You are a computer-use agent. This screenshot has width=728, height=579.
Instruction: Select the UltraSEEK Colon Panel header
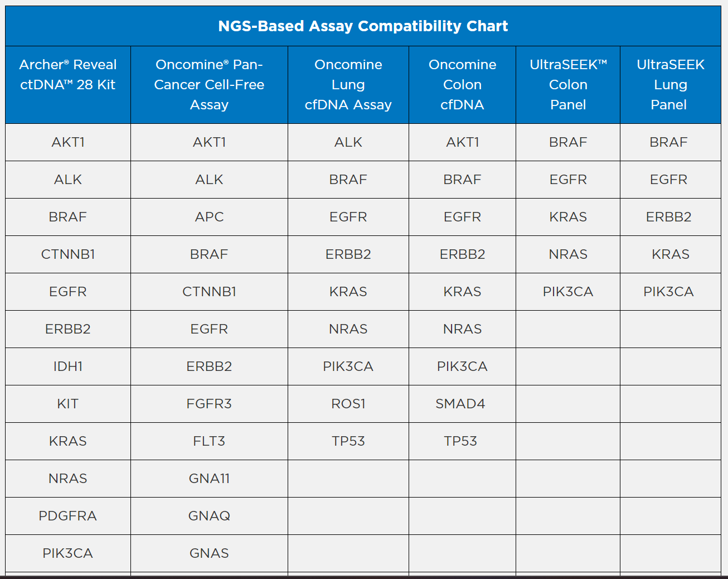[568, 85]
